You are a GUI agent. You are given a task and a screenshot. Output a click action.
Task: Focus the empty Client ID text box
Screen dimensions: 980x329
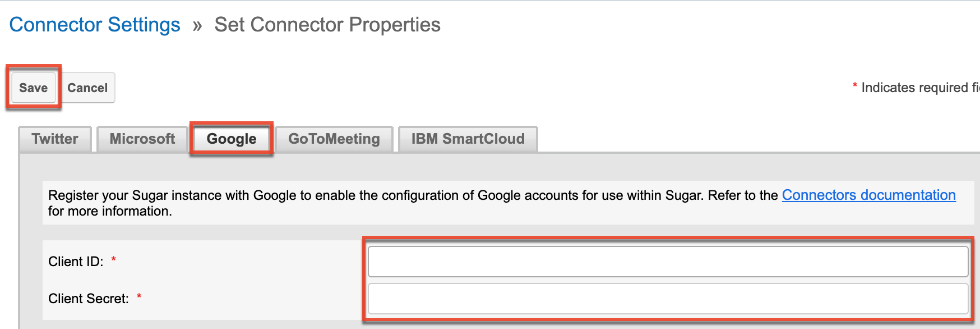(x=667, y=262)
